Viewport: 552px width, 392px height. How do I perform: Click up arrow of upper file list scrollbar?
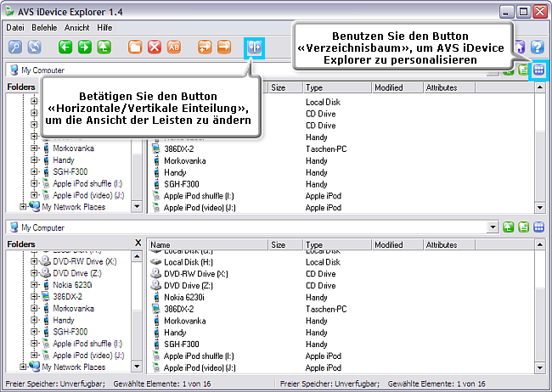coord(539,87)
